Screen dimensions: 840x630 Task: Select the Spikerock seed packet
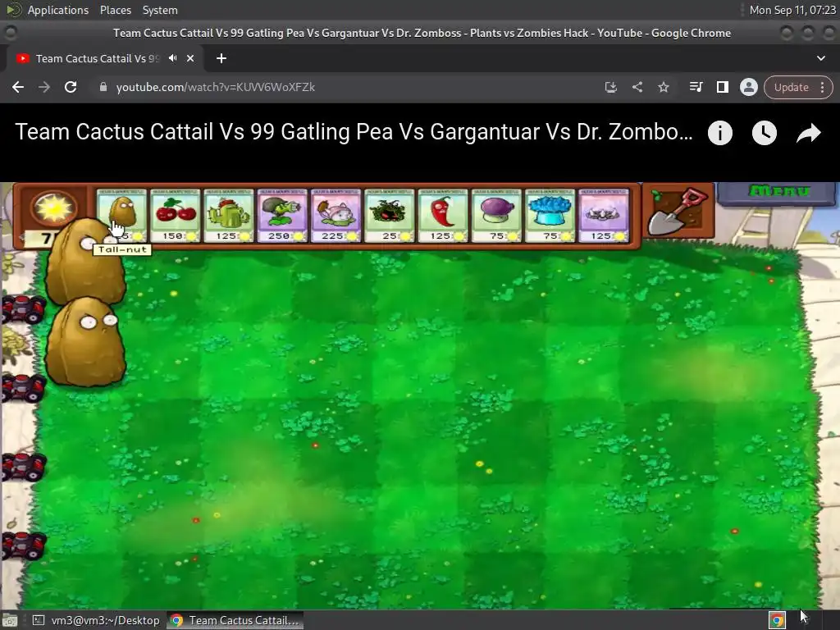pos(604,216)
